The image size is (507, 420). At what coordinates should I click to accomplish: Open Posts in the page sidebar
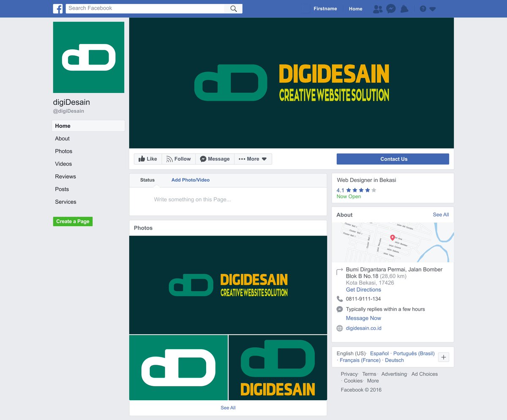(62, 189)
